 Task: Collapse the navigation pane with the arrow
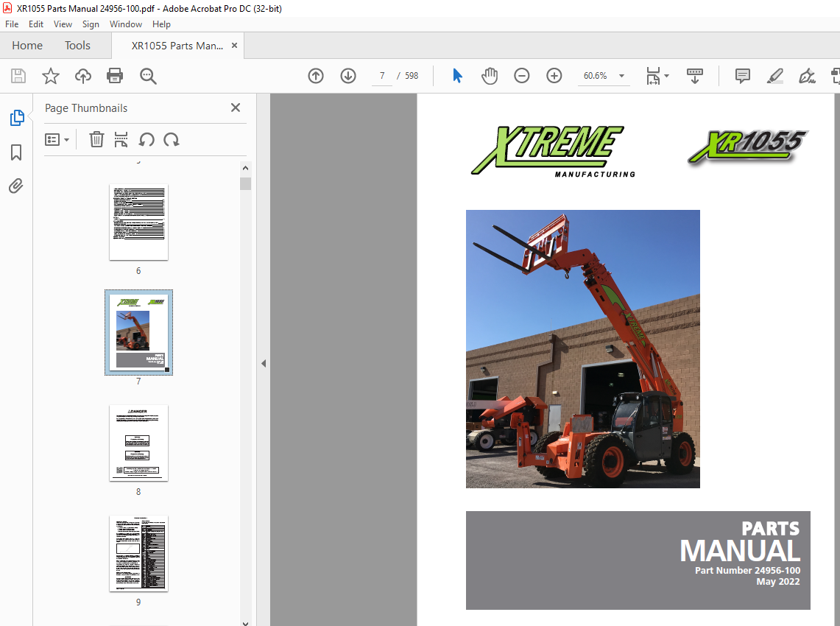point(264,363)
